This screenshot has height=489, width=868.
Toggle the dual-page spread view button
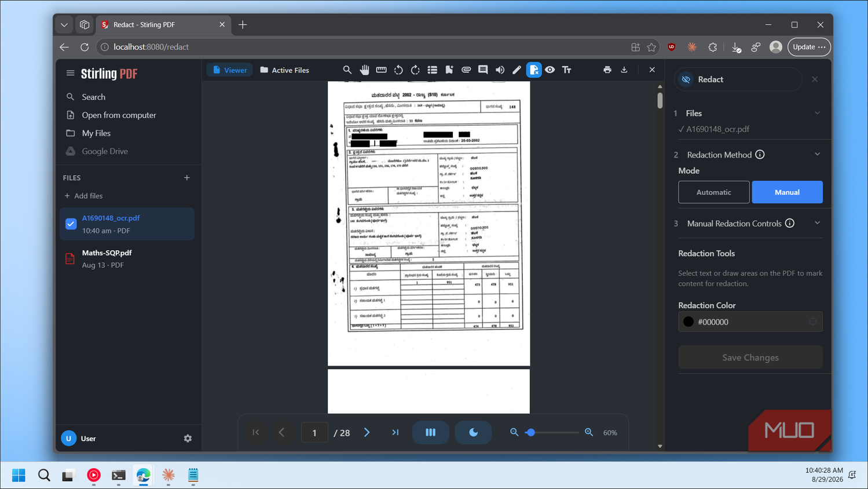(430, 432)
